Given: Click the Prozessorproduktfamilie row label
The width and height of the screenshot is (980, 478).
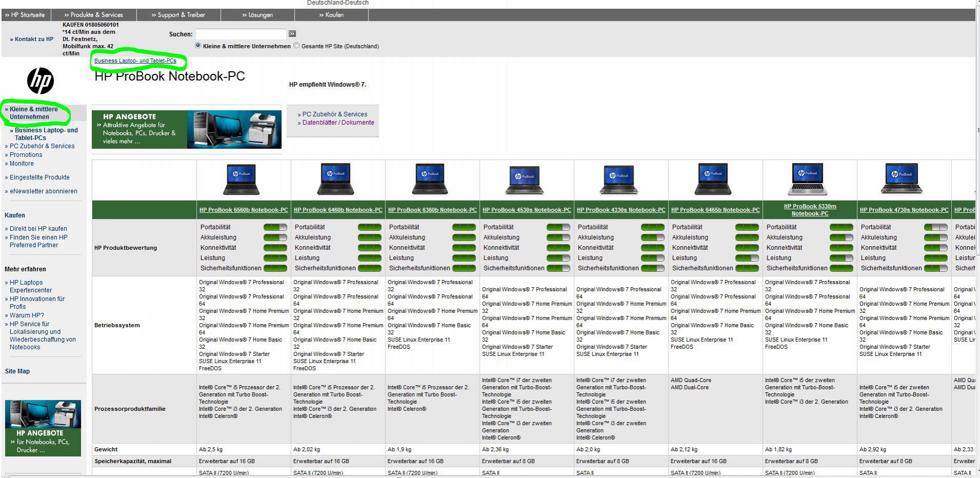Looking at the screenshot, I should (130, 409).
